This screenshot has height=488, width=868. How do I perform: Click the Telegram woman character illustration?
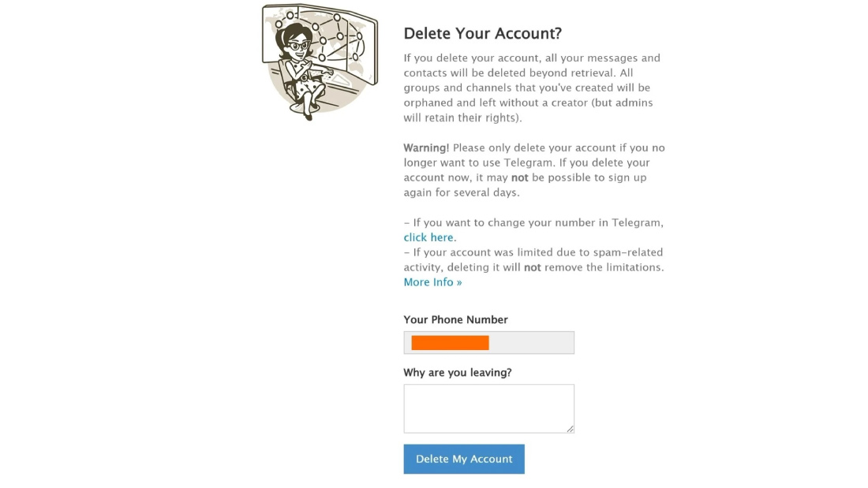click(303, 71)
